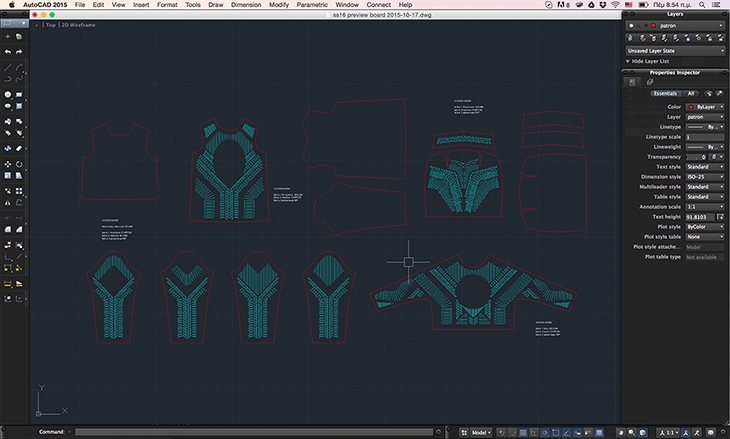Open the Dimension menu
The height and width of the screenshot is (439, 730).
246,5
